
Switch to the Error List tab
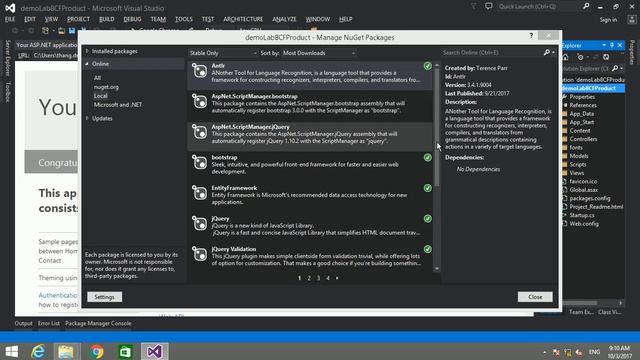coord(49,323)
